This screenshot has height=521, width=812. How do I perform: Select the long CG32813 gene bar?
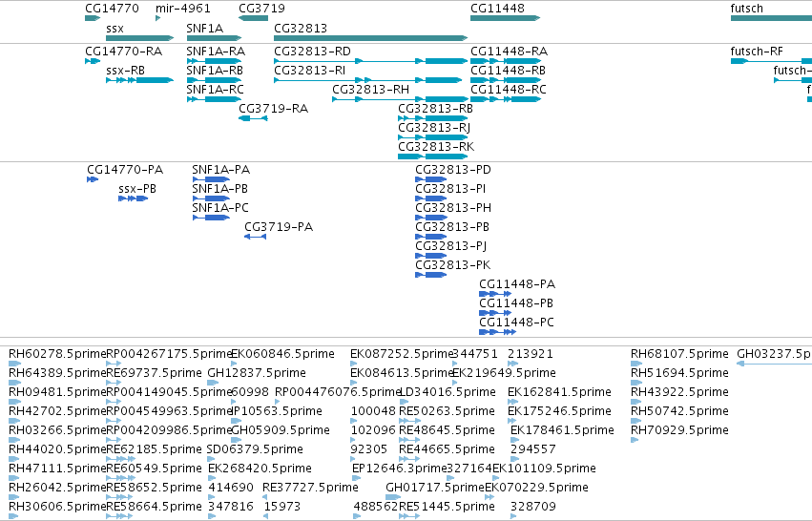(371, 38)
